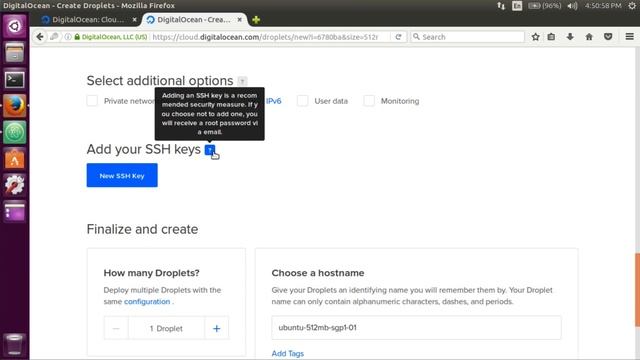The height and width of the screenshot is (360, 640).
Task: Open the green app icon in dock
Action: (x=15, y=132)
